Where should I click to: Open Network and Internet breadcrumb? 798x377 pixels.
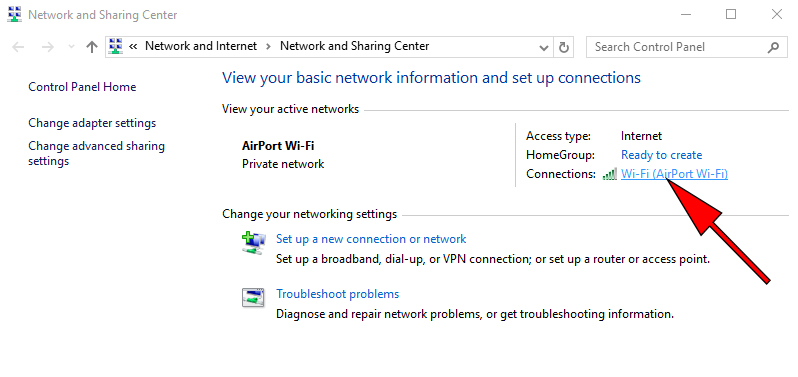201,46
